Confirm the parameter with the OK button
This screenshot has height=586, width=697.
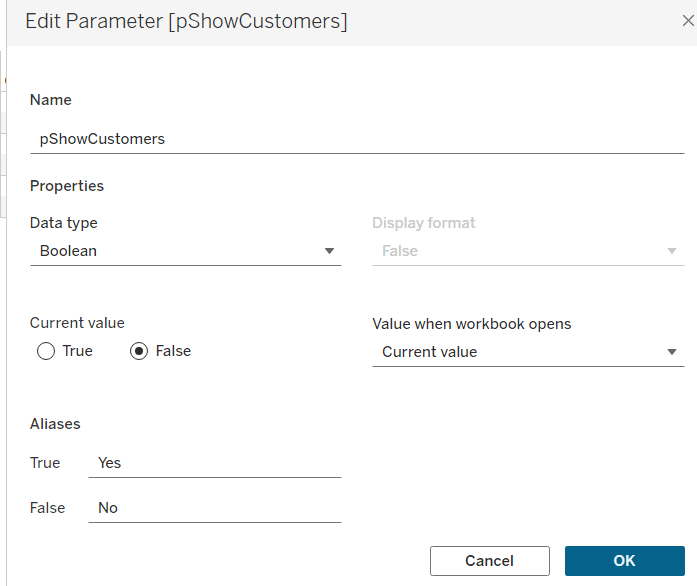point(624,561)
